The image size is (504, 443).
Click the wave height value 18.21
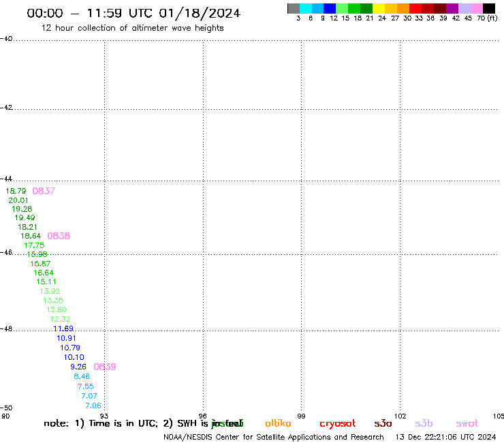[x=28, y=227]
